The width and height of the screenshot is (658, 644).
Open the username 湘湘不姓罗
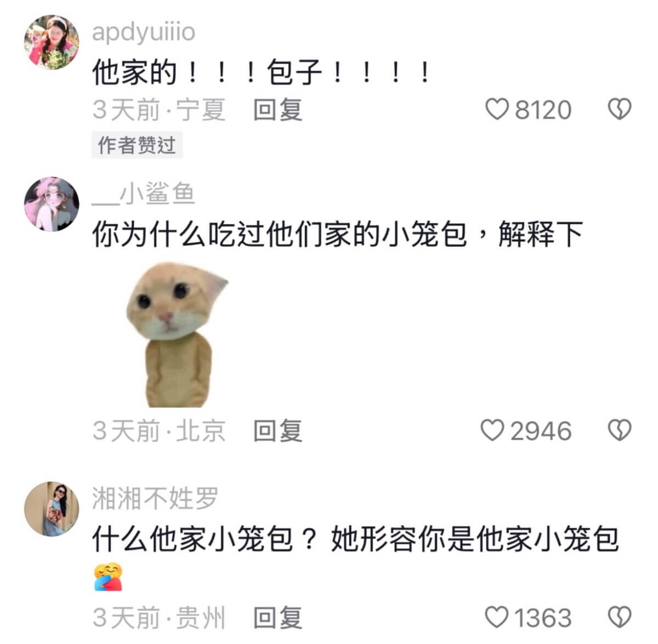[x=155, y=498]
